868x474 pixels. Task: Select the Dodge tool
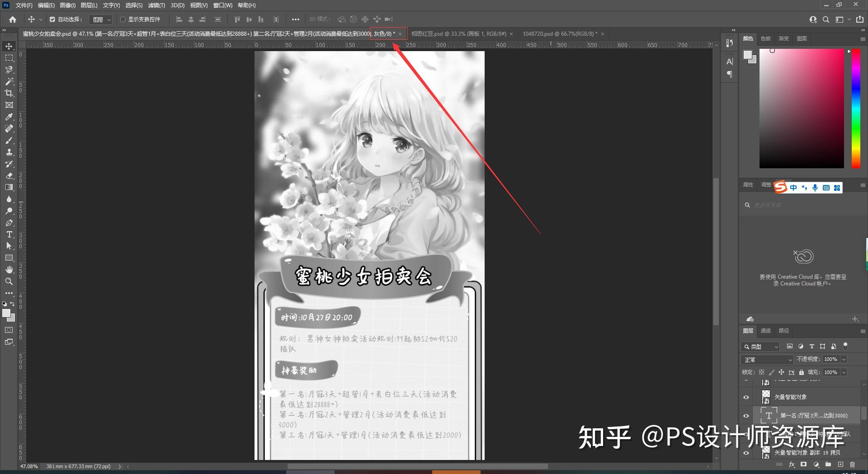(9, 211)
